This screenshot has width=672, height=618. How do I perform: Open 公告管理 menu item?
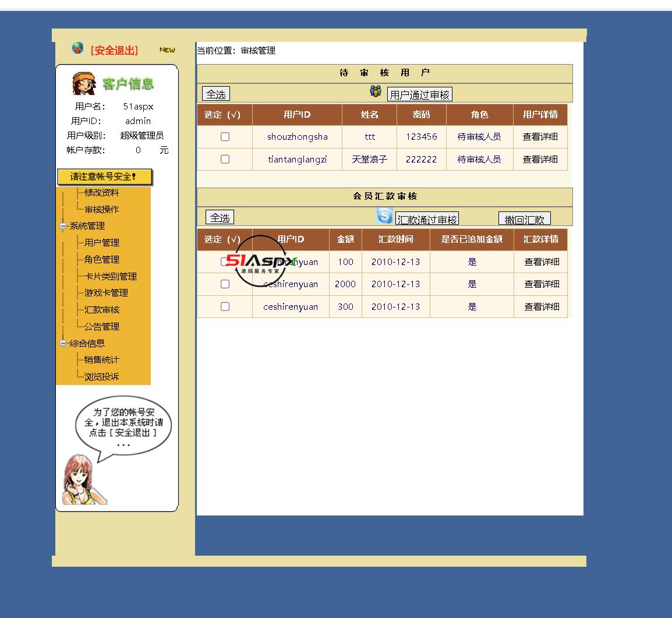[101, 327]
